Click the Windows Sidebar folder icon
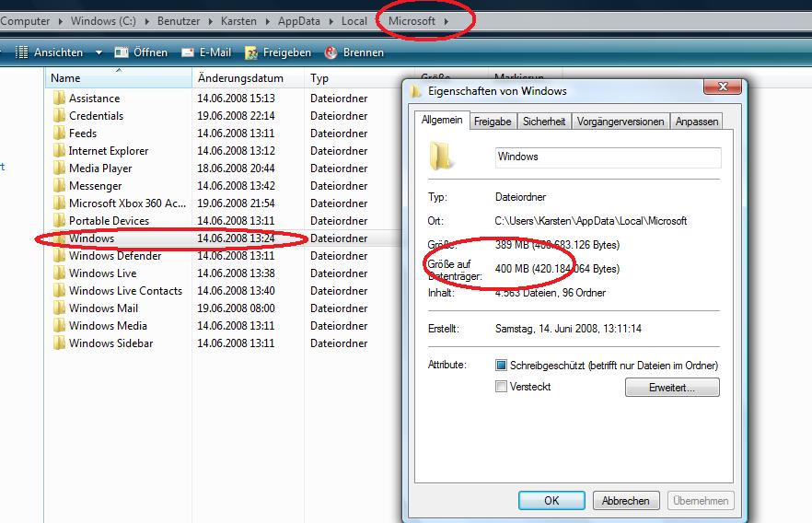The width and height of the screenshot is (812, 523). (60, 343)
